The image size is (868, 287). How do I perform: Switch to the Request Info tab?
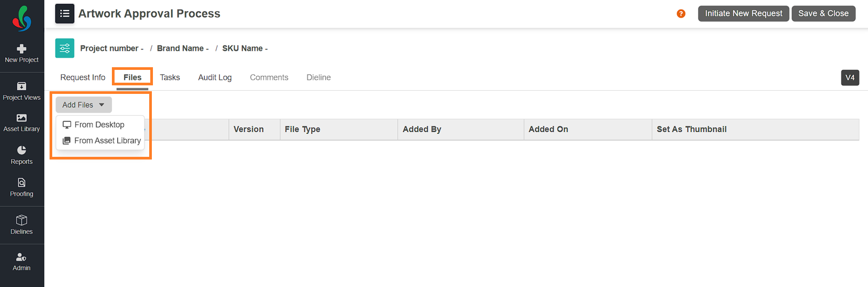pyautogui.click(x=83, y=77)
